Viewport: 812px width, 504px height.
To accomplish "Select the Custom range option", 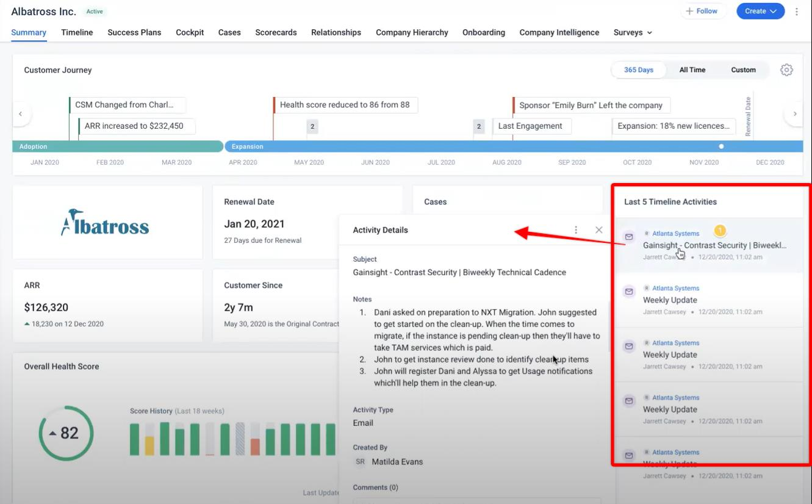I will tap(743, 70).
